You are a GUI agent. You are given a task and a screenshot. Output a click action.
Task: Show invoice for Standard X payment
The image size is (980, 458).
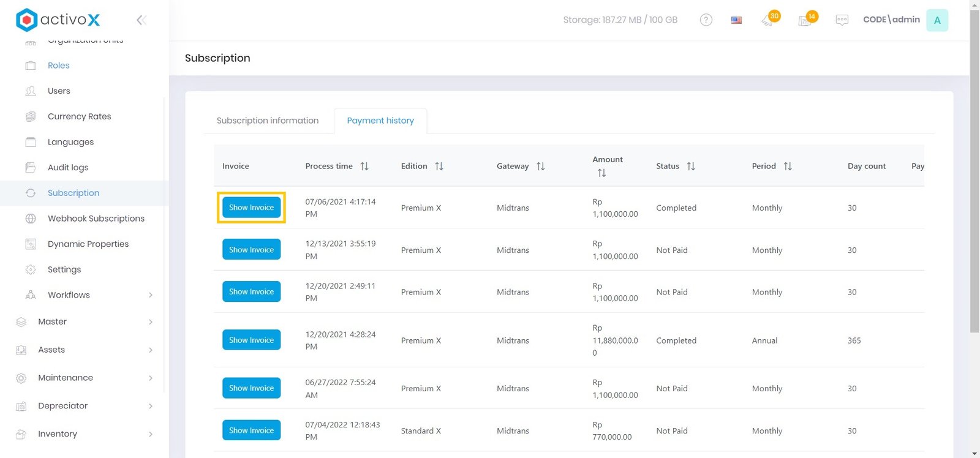pos(251,430)
